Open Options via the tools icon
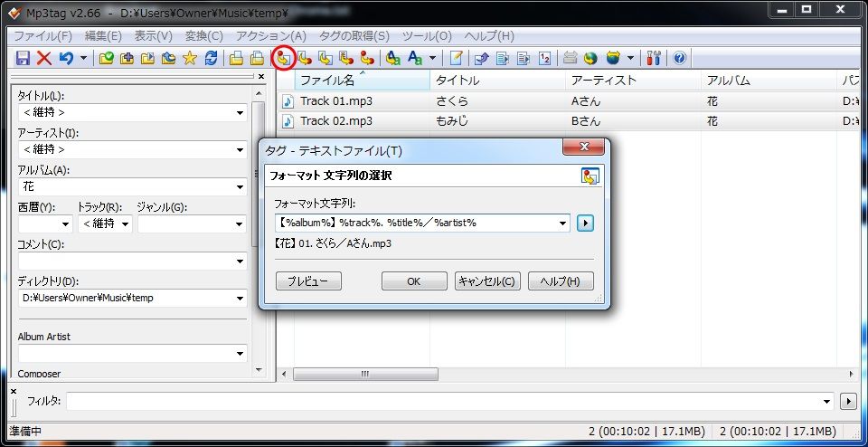This screenshot has height=447, width=868. [x=654, y=58]
